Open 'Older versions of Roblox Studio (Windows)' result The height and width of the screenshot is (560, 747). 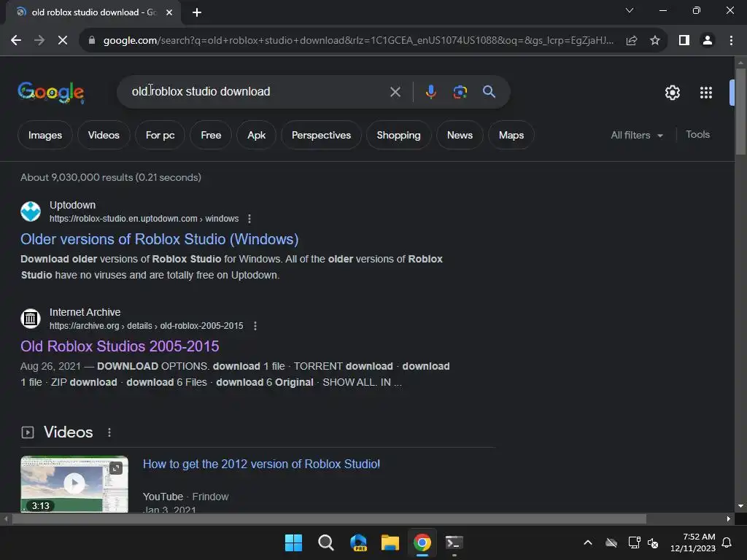160,239
